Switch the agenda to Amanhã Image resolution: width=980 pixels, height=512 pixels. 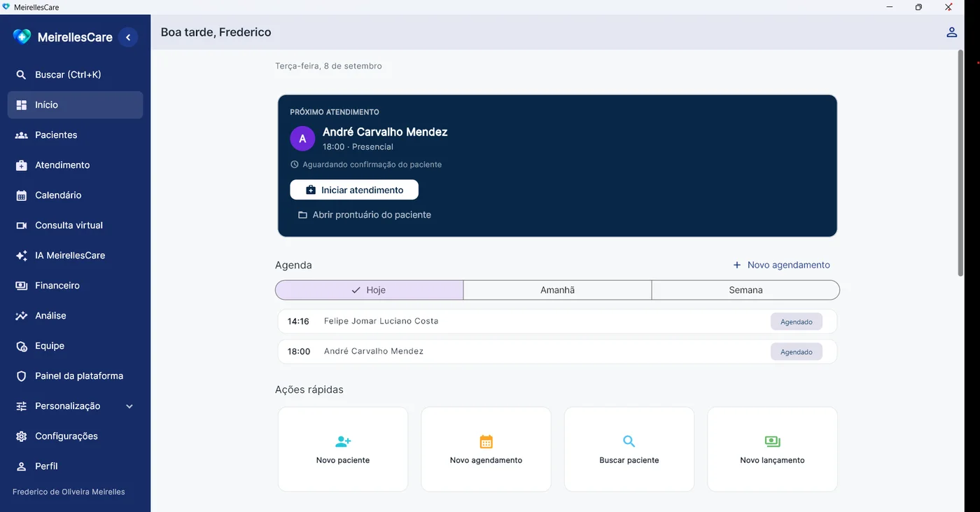point(557,290)
